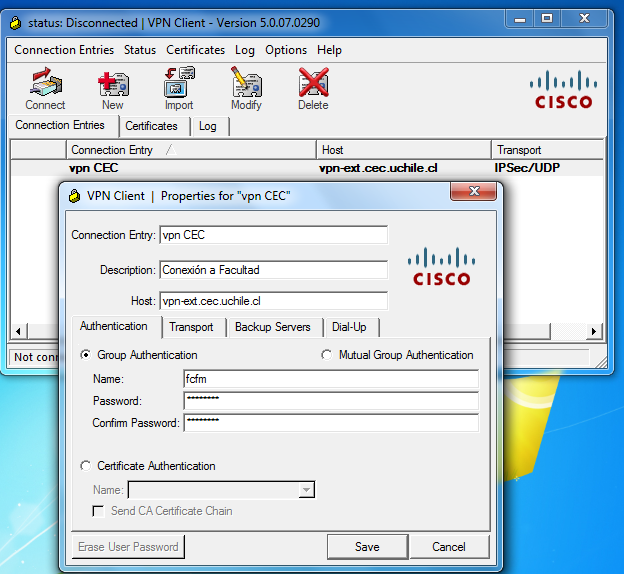Open the Options menu
The image size is (624, 574).
pyautogui.click(x=286, y=50)
